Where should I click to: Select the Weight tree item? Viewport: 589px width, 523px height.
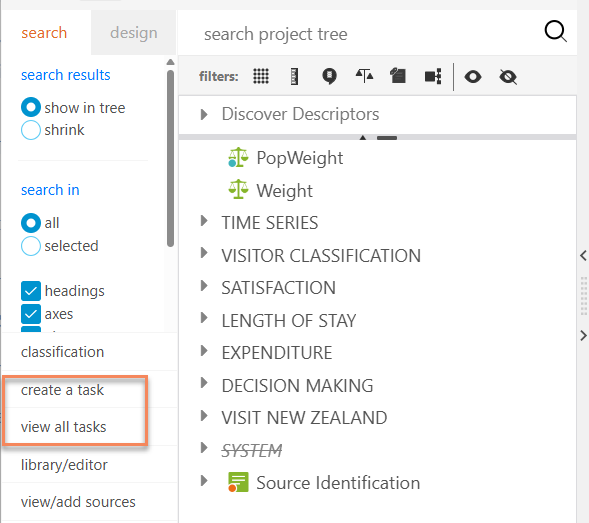pos(284,191)
